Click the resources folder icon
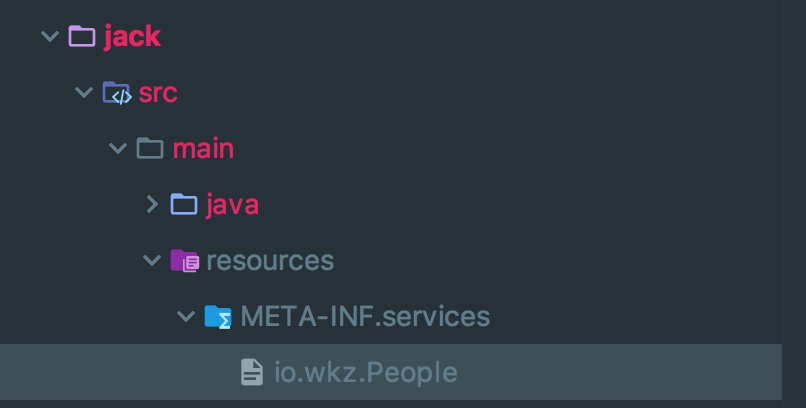This screenshot has height=408, width=806. point(184,261)
